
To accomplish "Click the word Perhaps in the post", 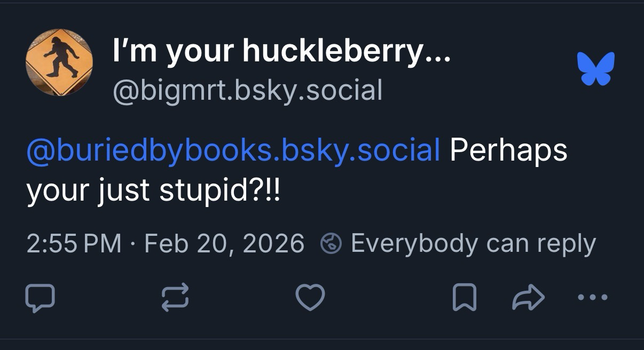I will 508,150.
